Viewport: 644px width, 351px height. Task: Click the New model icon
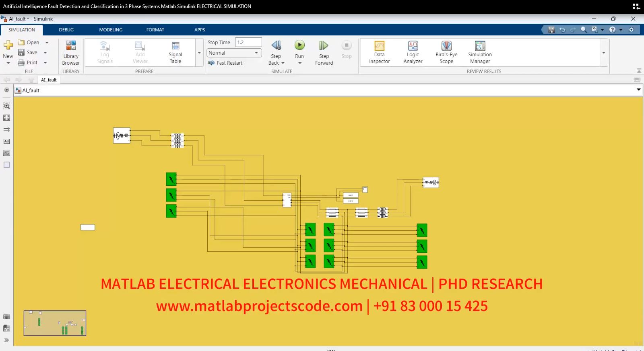(x=8, y=45)
